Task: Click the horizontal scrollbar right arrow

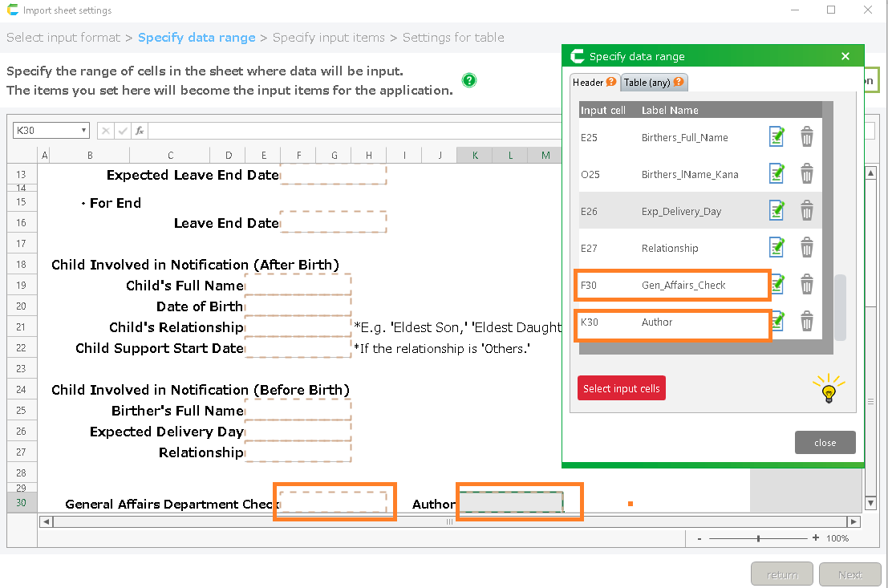Action: click(854, 521)
